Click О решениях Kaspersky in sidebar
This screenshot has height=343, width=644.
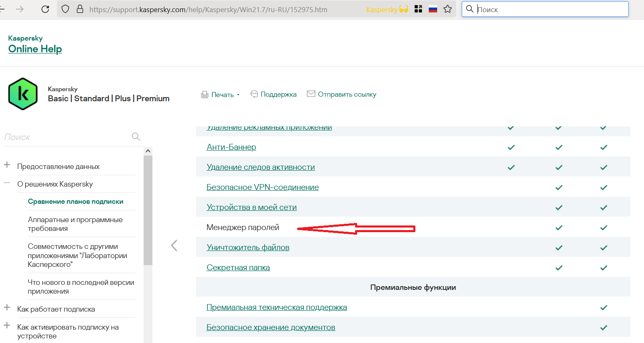click(x=55, y=184)
